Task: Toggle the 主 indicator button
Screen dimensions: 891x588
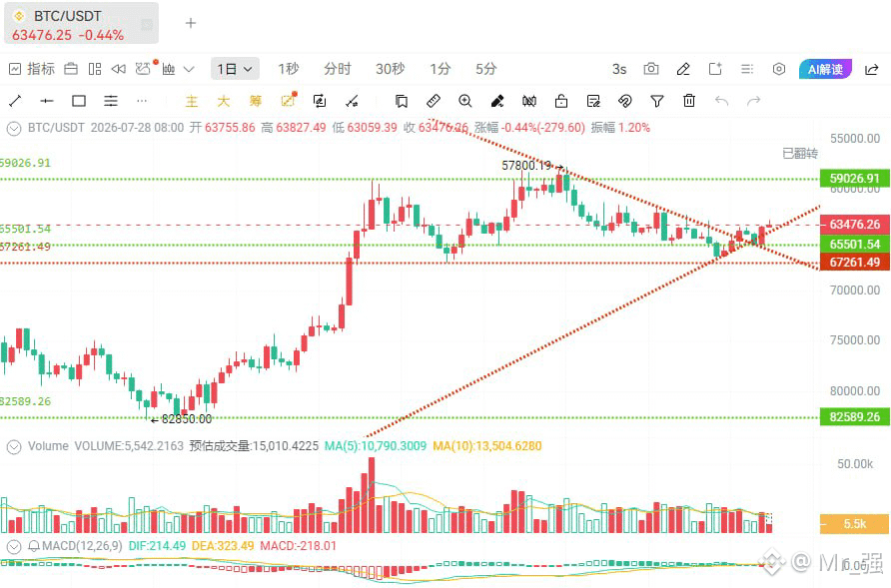Action: pyautogui.click(x=192, y=101)
